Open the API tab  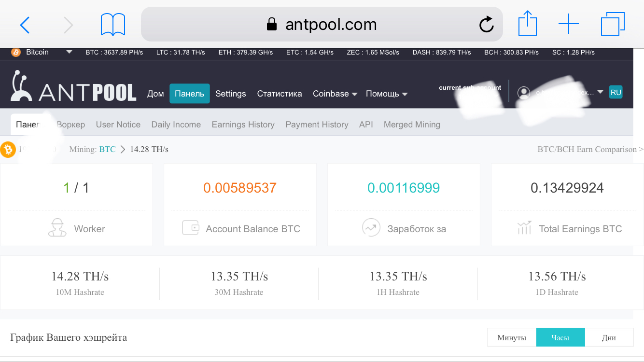(x=366, y=125)
